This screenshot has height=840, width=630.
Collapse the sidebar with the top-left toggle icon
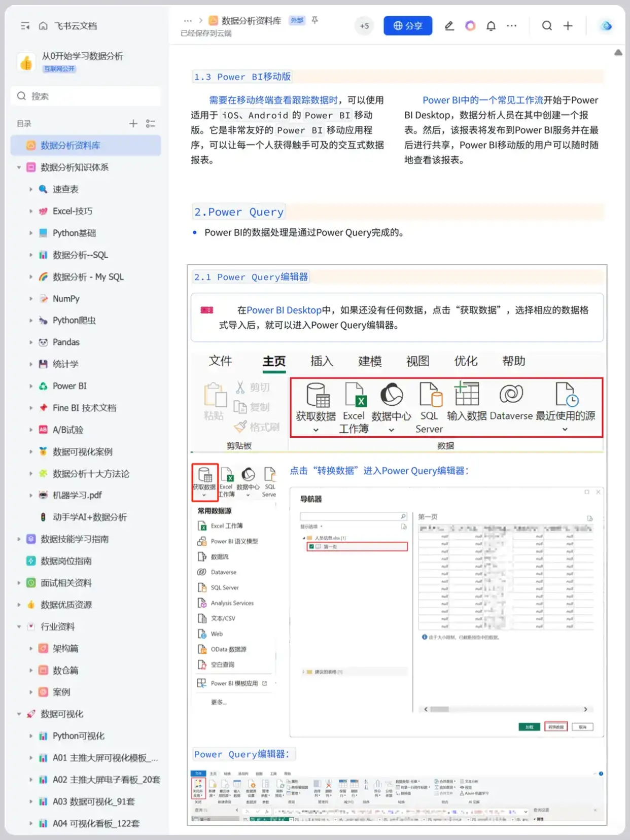coord(25,26)
